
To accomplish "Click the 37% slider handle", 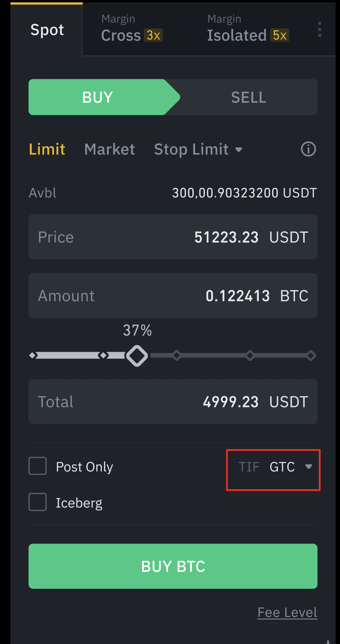I will pyautogui.click(x=137, y=356).
